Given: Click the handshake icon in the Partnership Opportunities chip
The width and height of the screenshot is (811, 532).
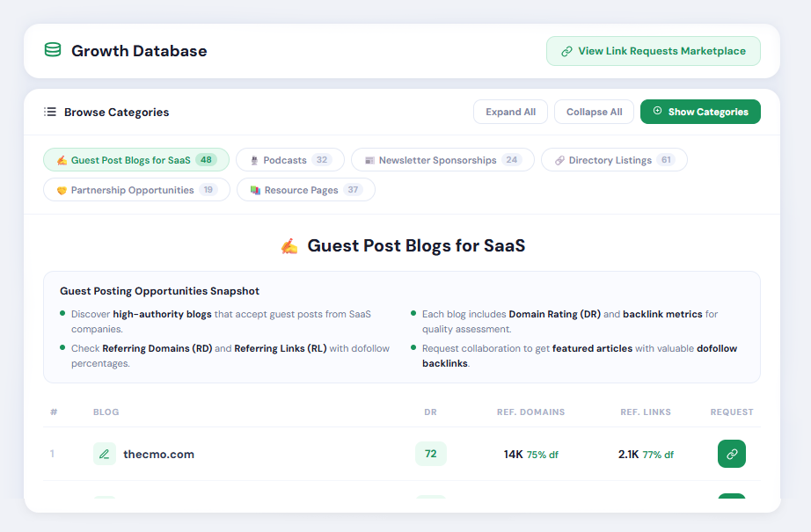Looking at the screenshot, I should [x=62, y=190].
